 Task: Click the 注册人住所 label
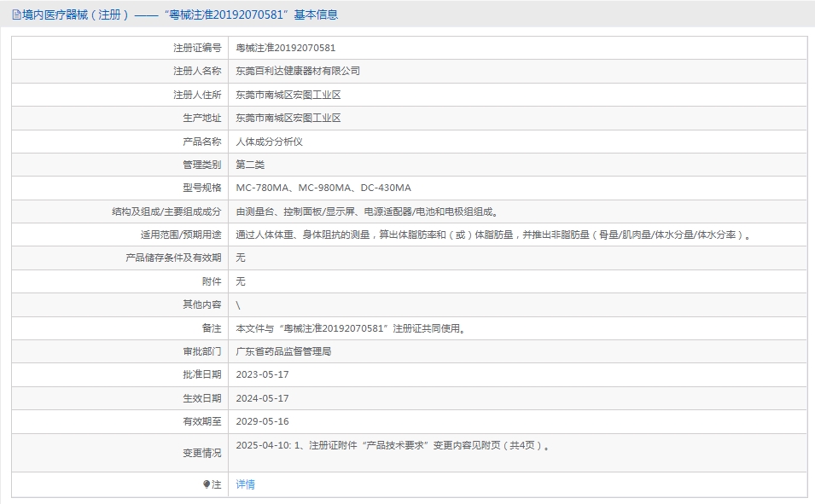click(x=197, y=95)
